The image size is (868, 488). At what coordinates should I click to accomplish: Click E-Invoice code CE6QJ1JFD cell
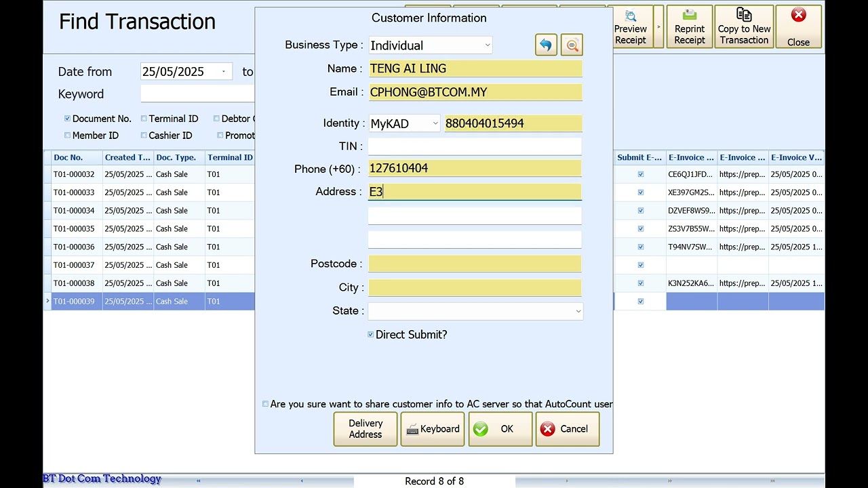click(x=691, y=174)
